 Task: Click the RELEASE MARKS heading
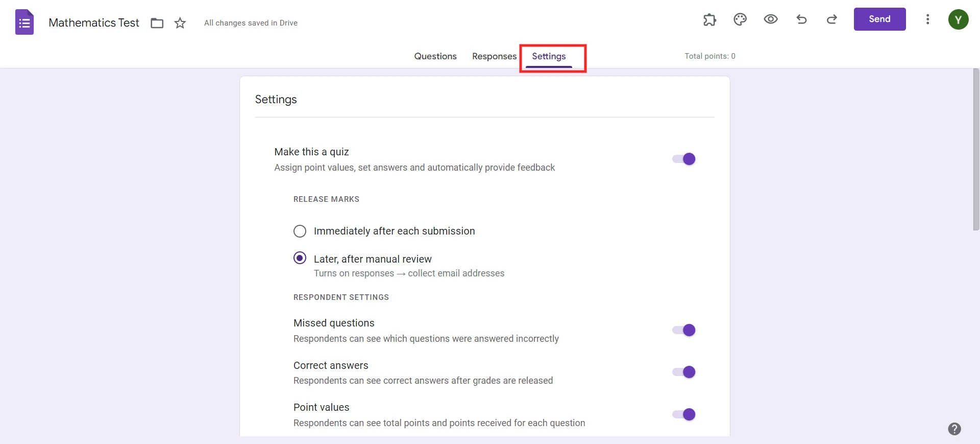coord(326,199)
